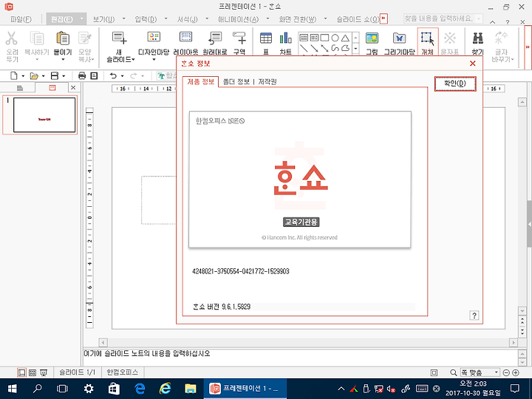This screenshot has height=399, width=532.
Task: Click the Fit to Window icon in the status bar
Action: [x=434, y=373]
